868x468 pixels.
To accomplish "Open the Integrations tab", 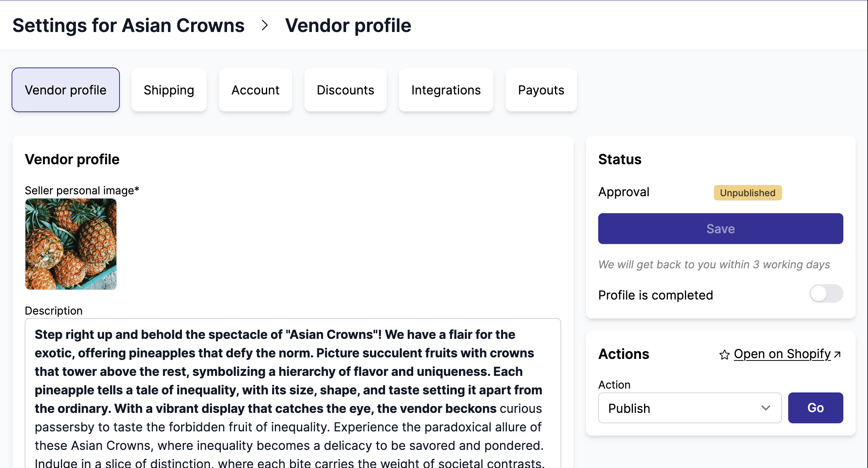I will pos(446,90).
